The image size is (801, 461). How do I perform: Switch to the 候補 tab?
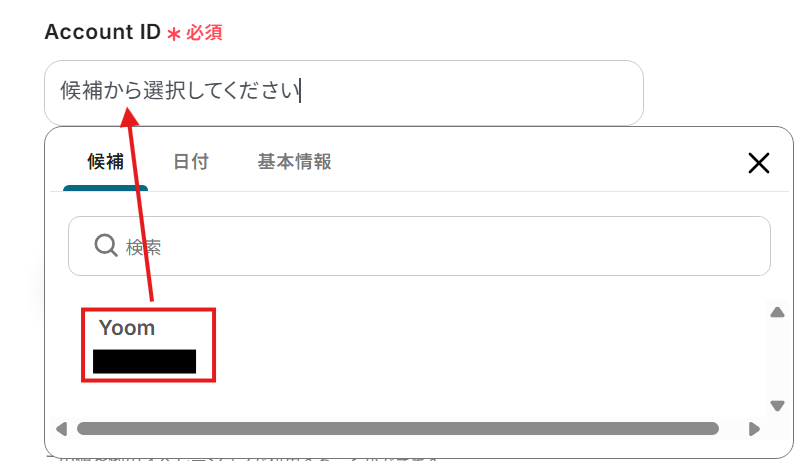pos(105,162)
